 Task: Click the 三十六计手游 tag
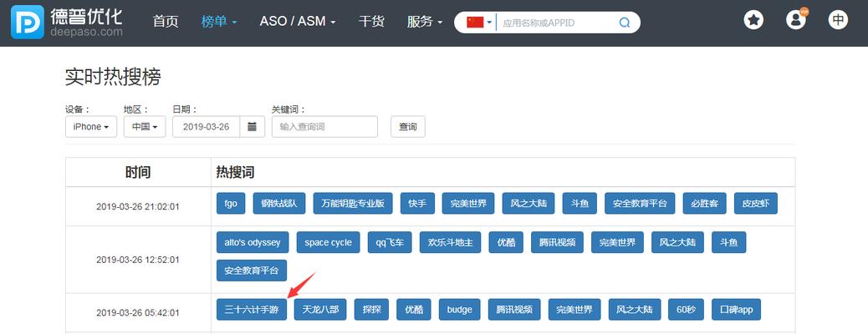252,310
